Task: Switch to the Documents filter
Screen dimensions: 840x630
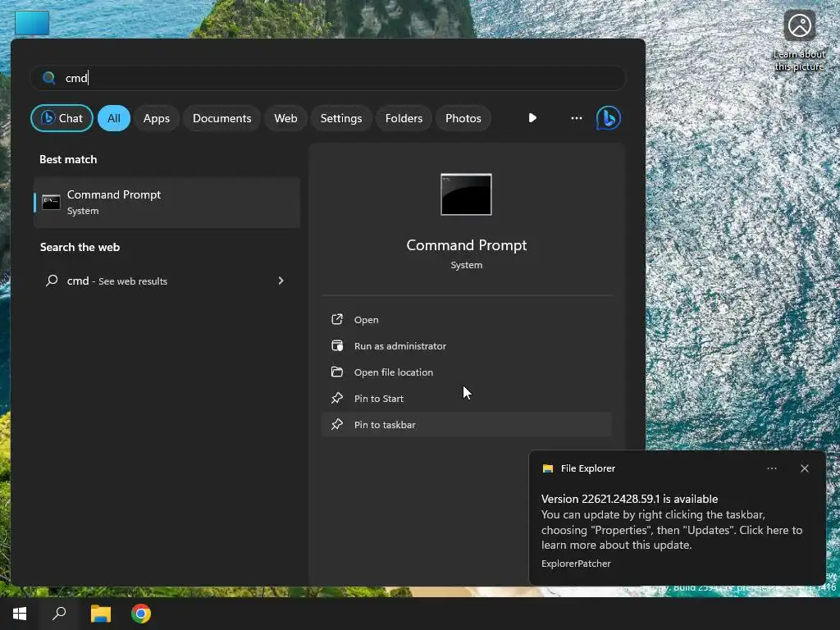Action: pyautogui.click(x=221, y=118)
